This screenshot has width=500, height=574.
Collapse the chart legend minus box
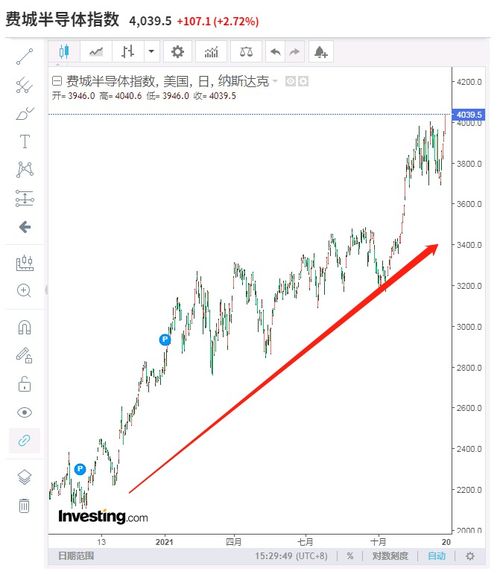[57, 81]
